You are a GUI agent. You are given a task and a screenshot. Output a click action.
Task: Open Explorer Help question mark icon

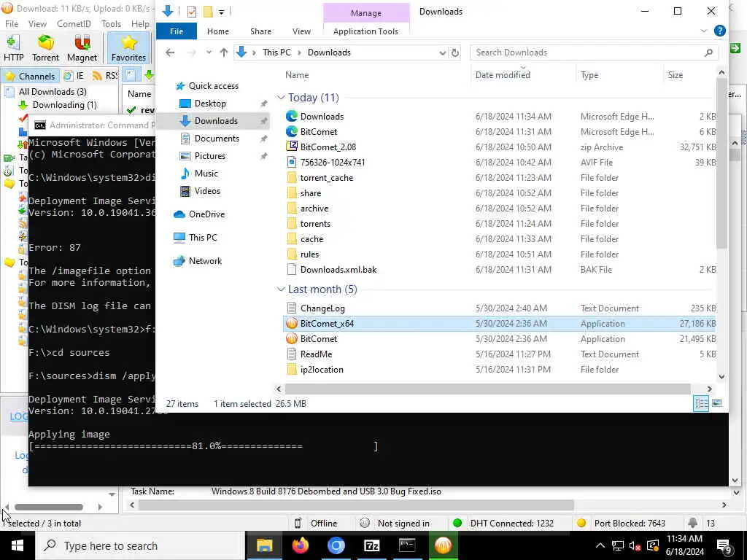[x=720, y=31]
